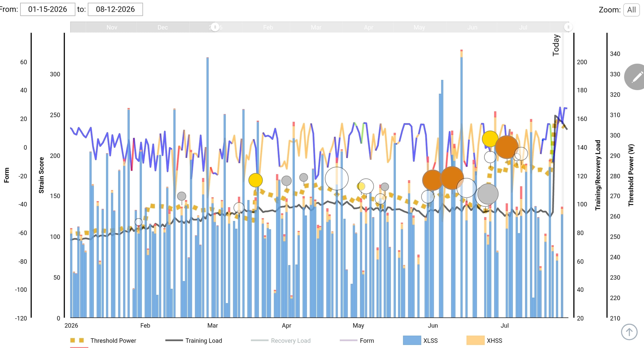Hide the XLSS bars via legend
644x348 pixels.
tap(421, 341)
